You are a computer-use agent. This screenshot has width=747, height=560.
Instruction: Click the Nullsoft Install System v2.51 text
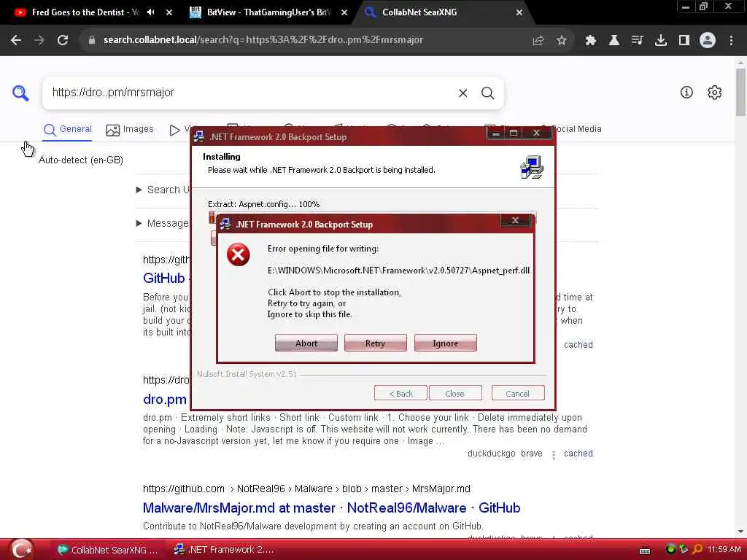[x=247, y=374]
